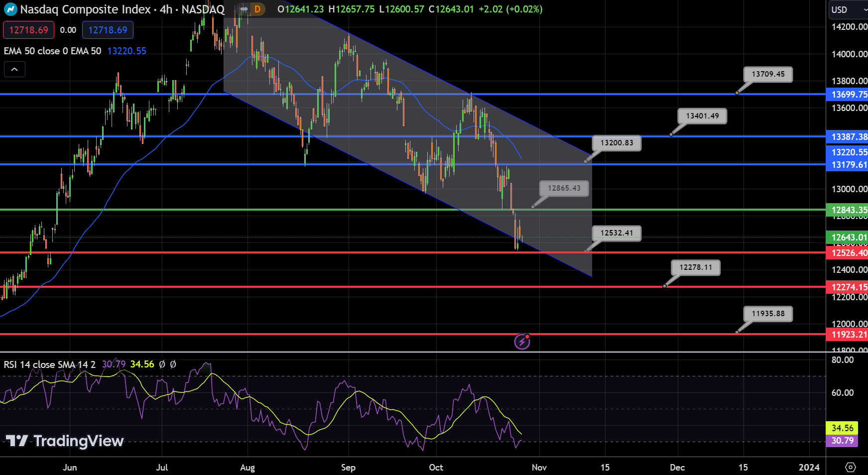This screenshot has width=868, height=475.
Task: Select the EMA 50 close indicator legend
Action: click(52, 51)
